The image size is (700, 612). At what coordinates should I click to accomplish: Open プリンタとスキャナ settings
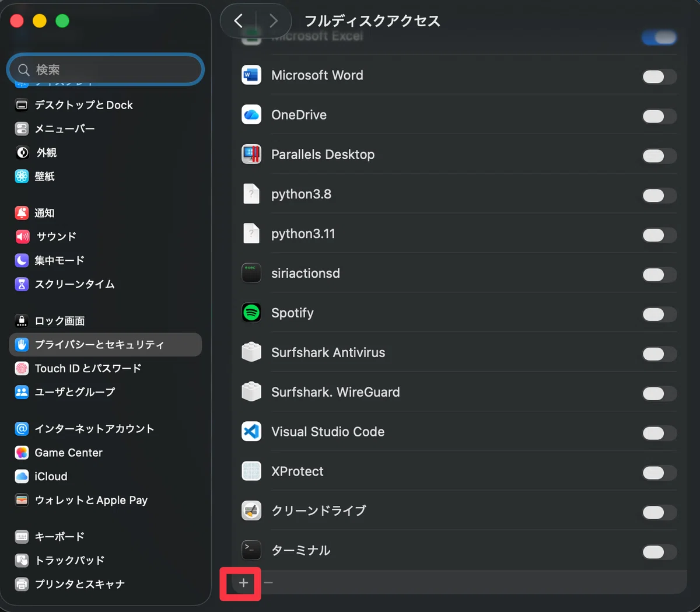(106, 584)
